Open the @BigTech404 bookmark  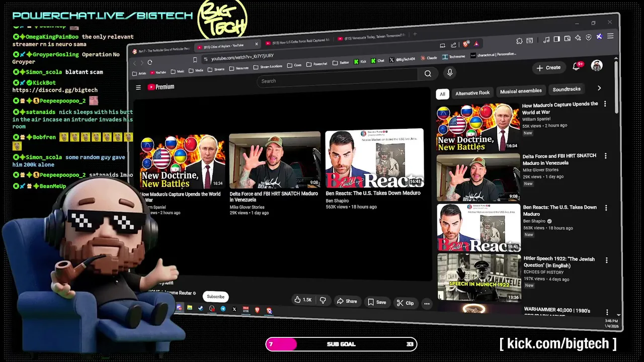coord(402,60)
